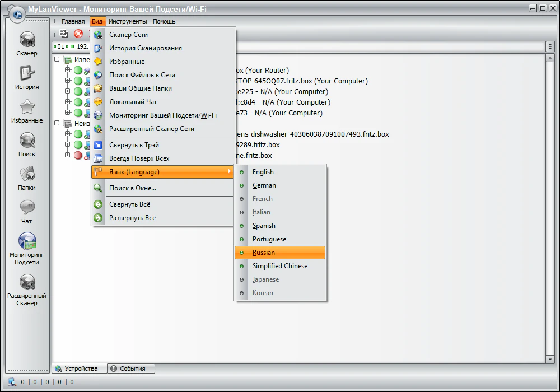
Task: Click Свернуть Всё menu item
Action: 129,204
